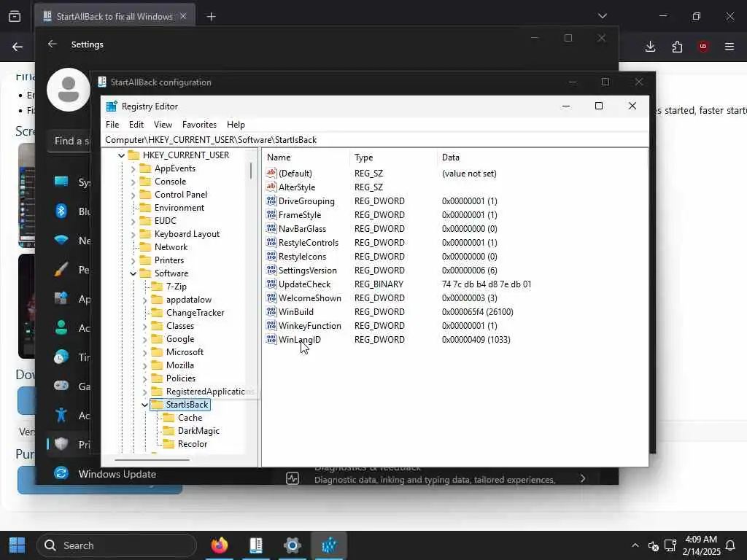
Task: Click the FrameStyle DWORD value icon
Action: coord(271,214)
